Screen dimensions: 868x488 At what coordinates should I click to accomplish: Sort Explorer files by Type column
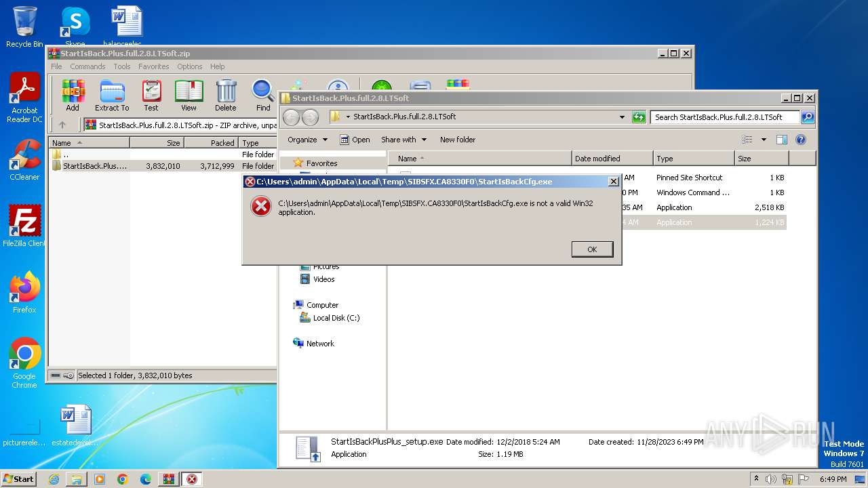(x=694, y=159)
